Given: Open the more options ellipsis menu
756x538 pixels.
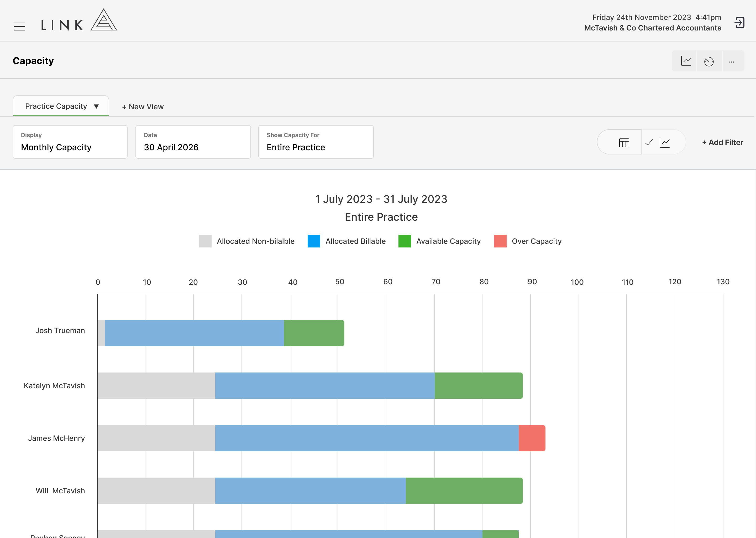Looking at the screenshot, I should [x=731, y=62].
